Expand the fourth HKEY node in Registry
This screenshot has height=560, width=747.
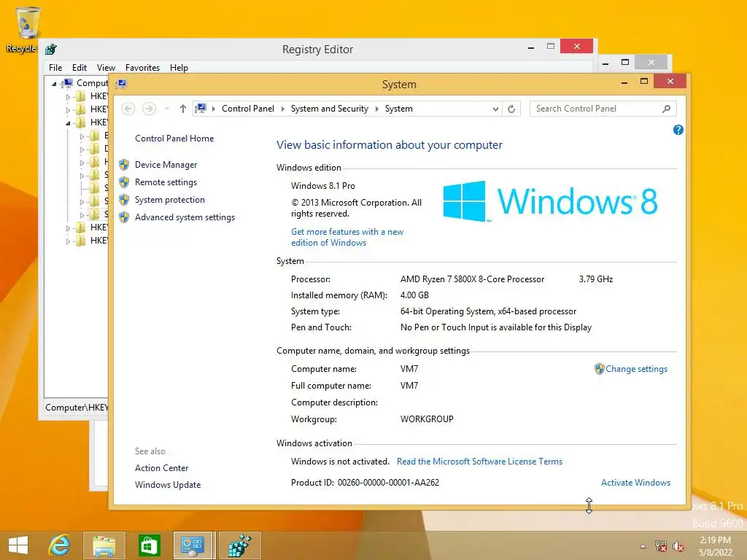click(68, 228)
